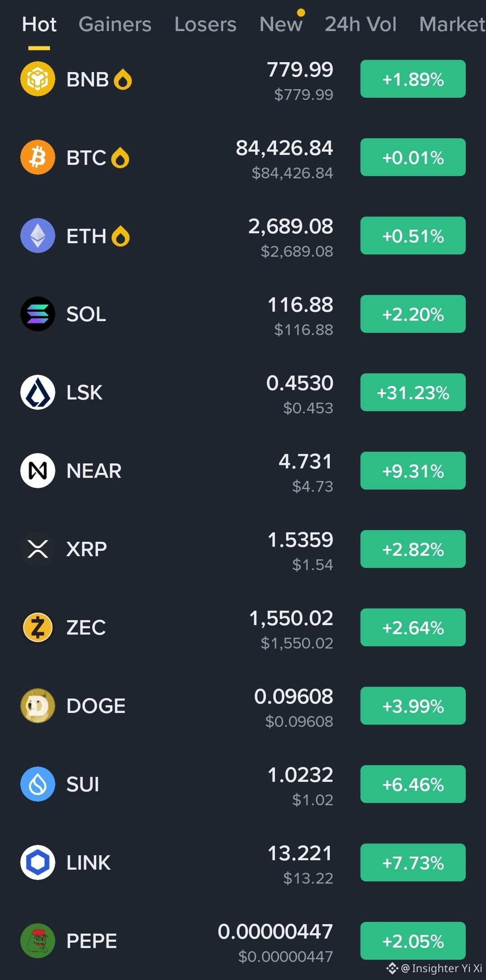Tap the NEAR +9.31% change button

point(413,471)
